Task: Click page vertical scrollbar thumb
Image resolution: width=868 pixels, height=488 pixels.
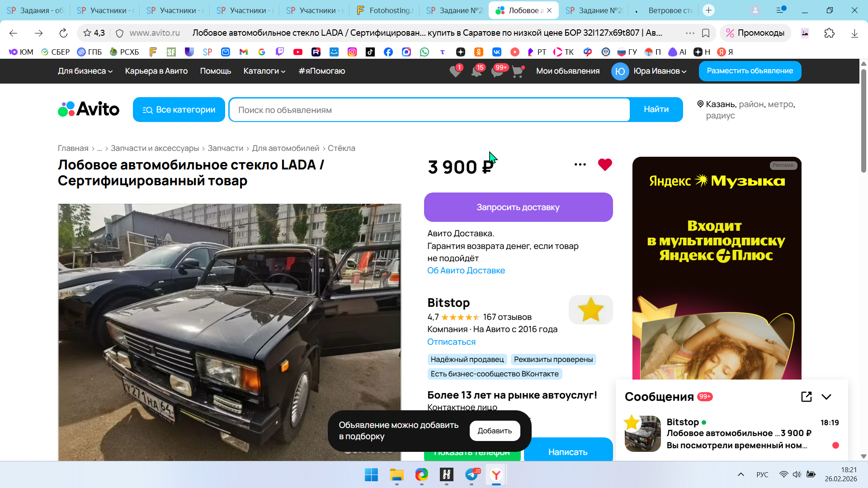Action: pos(863,120)
